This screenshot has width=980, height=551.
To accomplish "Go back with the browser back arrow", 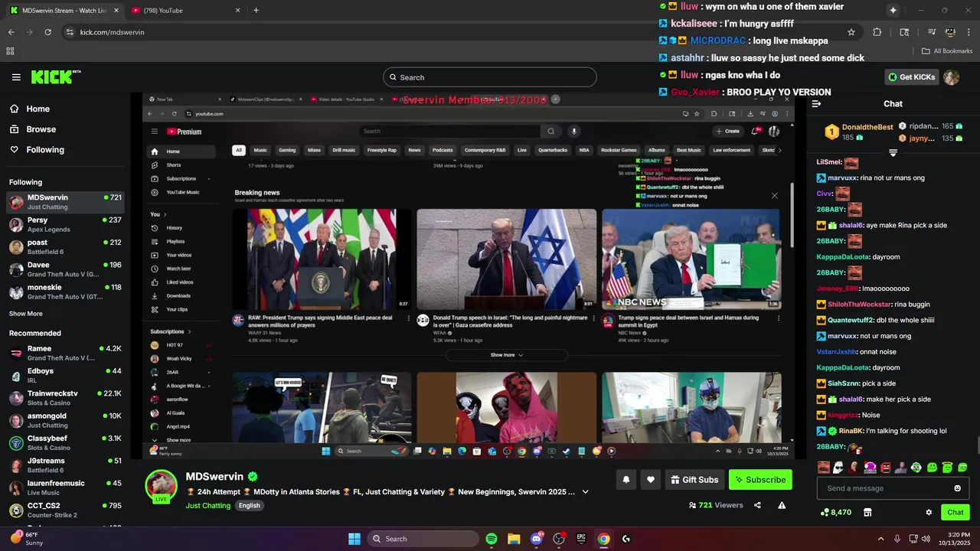I will (x=11, y=32).
